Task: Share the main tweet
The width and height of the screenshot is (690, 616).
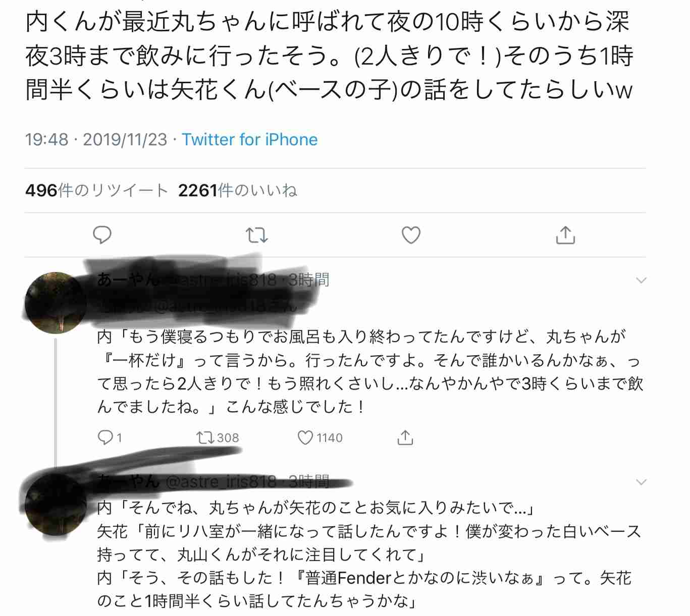Action: coord(565,235)
